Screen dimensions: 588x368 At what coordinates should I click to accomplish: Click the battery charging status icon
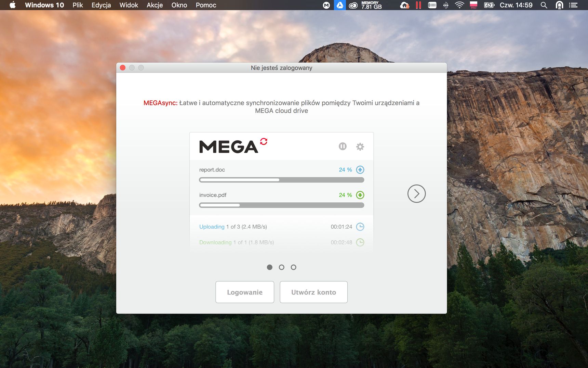pyautogui.click(x=489, y=5)
